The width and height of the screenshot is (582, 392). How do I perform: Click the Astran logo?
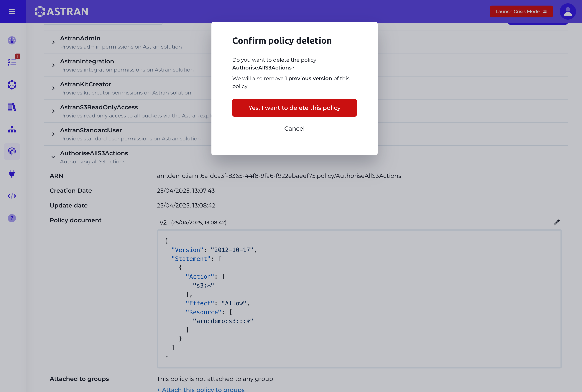pos(61,11)
